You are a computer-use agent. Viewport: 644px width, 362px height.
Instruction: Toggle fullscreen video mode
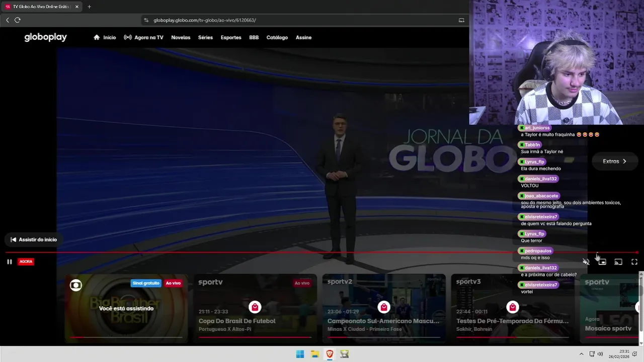634,262
